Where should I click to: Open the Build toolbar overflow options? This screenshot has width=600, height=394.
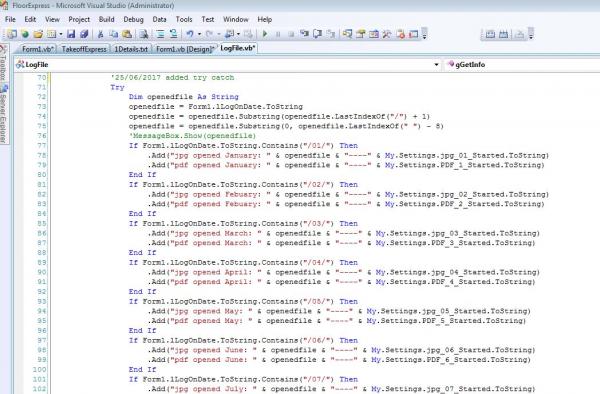[x=531, y=34]
